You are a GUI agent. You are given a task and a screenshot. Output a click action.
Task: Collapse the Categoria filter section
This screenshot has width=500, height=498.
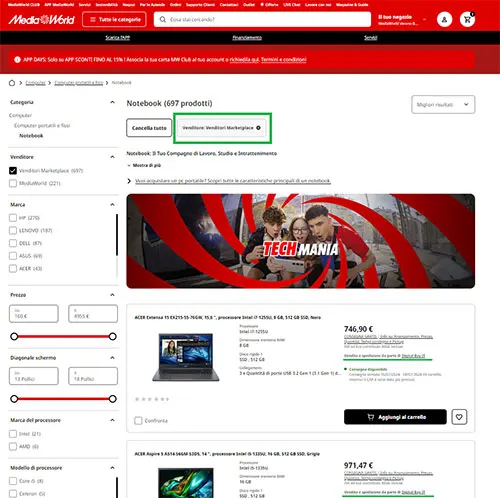[112, 102]
